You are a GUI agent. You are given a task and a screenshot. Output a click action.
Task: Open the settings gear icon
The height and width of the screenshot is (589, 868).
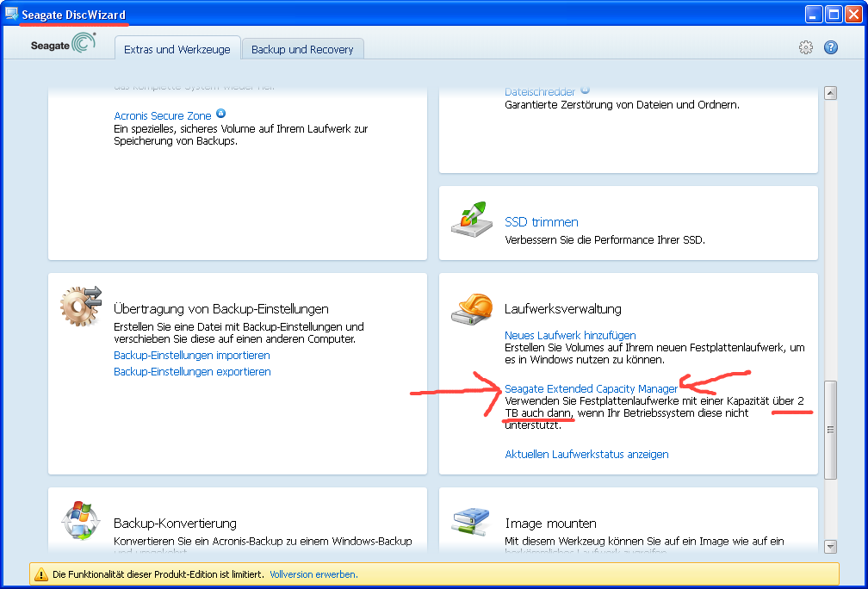[x=805, y=47]
